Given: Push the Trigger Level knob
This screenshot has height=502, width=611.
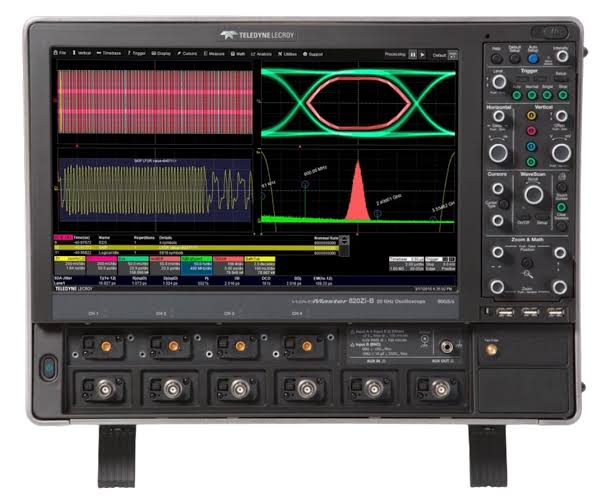Looking at the screenshot, I should [x=499, y=82].
